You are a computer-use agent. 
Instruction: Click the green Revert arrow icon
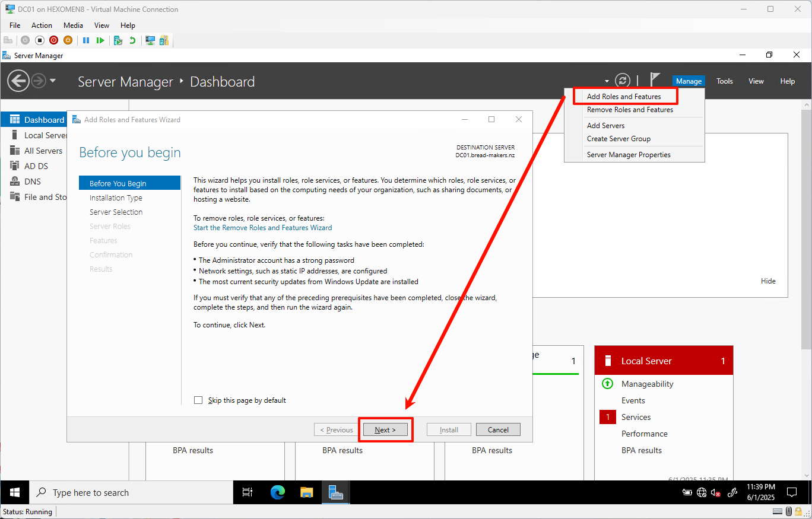[x=132, y=40]
